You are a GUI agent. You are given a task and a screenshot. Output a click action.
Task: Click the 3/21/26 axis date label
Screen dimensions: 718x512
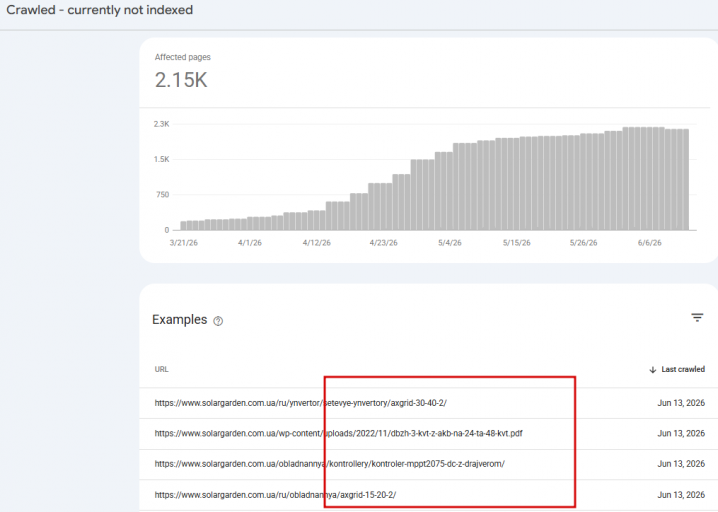click(x=184, y=243)
